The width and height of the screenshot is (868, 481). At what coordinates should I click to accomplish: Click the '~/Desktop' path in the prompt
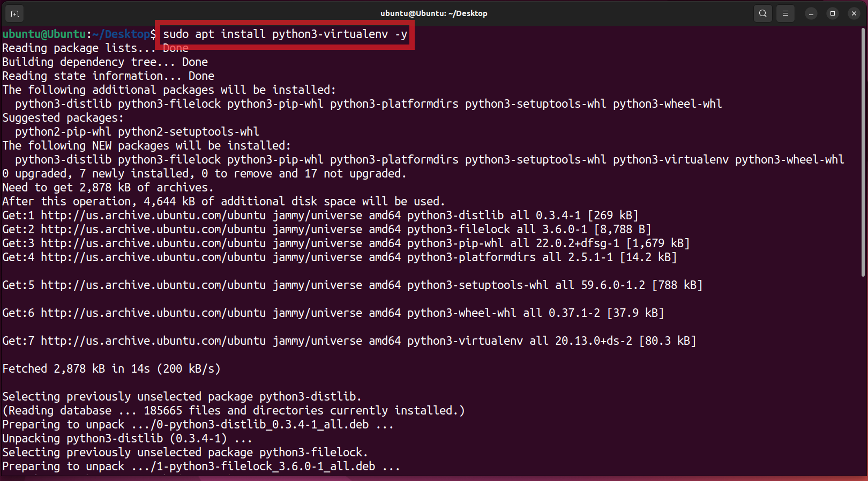click(121, 34)
